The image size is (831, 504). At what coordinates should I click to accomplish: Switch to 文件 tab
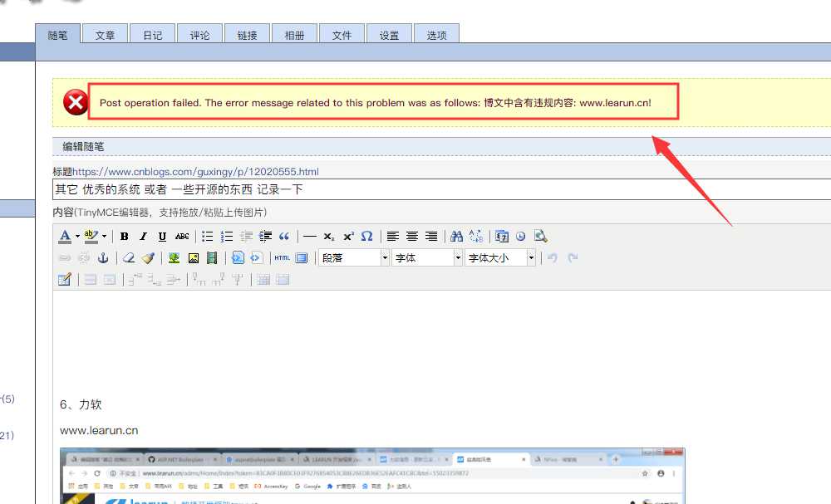[x=342, y=35]
